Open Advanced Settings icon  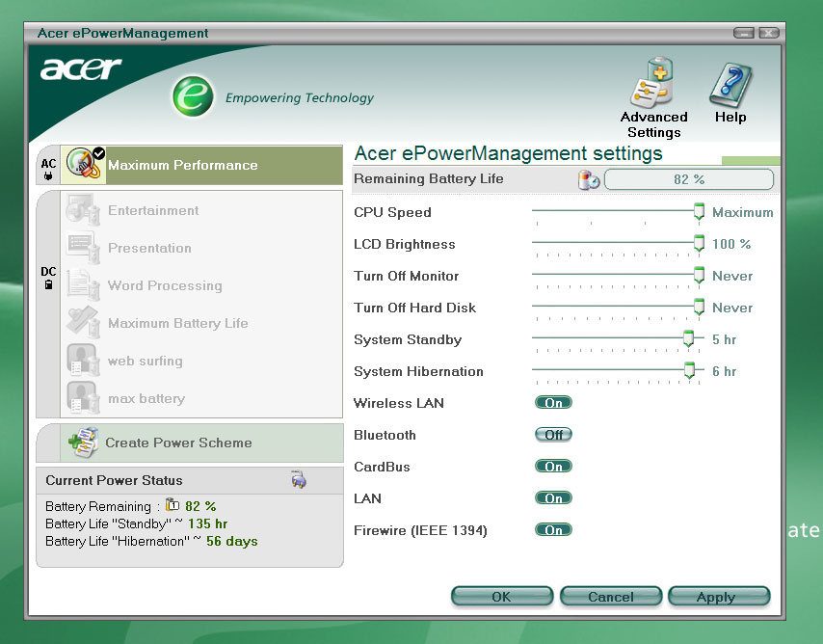(653, 82)
